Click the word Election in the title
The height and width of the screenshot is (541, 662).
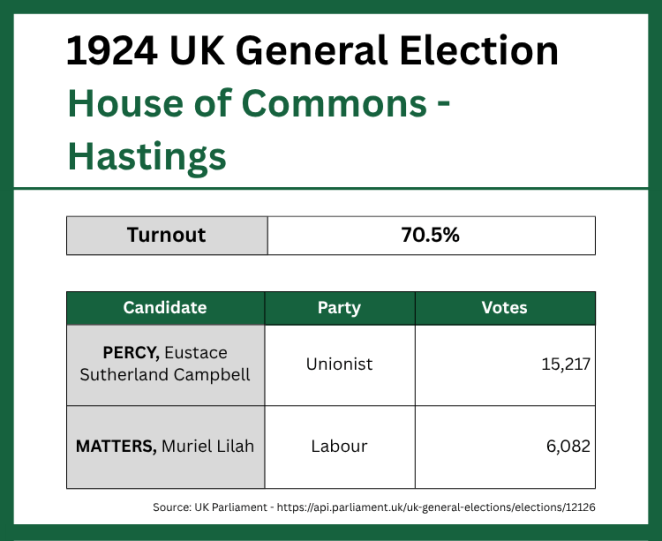[479, 51]
